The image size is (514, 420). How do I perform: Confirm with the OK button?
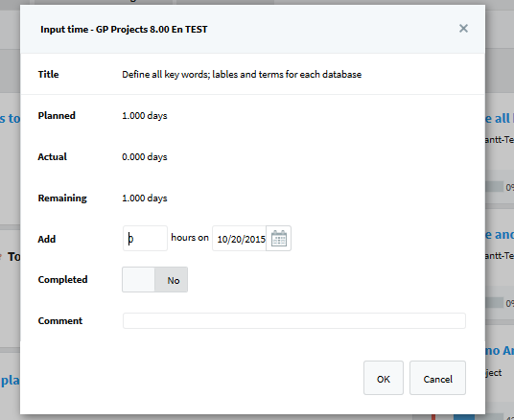384,378
